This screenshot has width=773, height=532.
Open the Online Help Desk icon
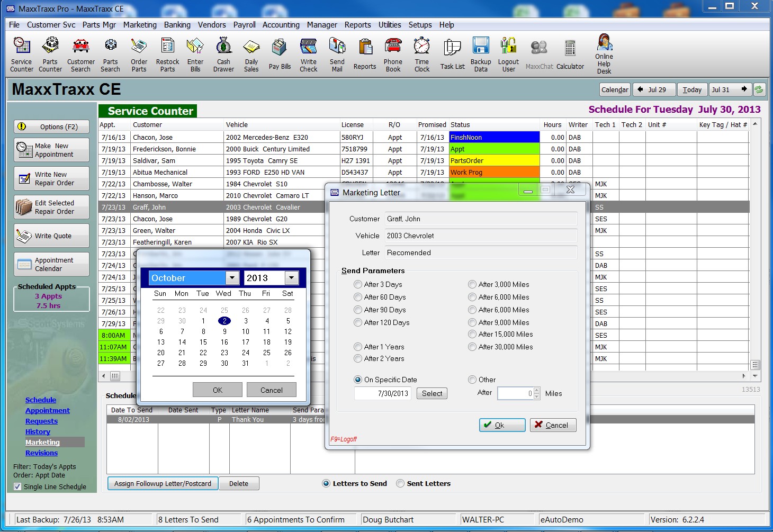click(604, 54)
